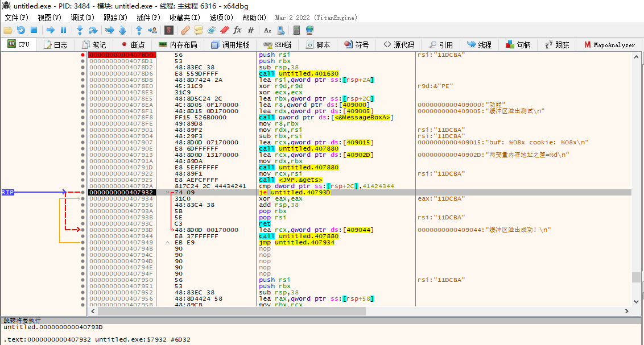
Task: Switch to the 断点 tab
Action: tap(133, 45)
